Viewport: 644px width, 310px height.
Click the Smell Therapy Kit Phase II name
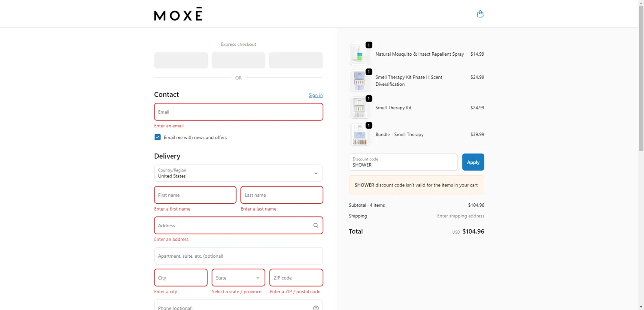tap(409, 81)
